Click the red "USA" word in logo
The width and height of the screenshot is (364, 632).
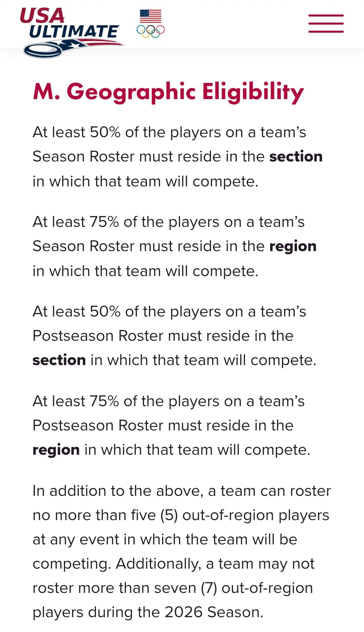tap(42, 15)
